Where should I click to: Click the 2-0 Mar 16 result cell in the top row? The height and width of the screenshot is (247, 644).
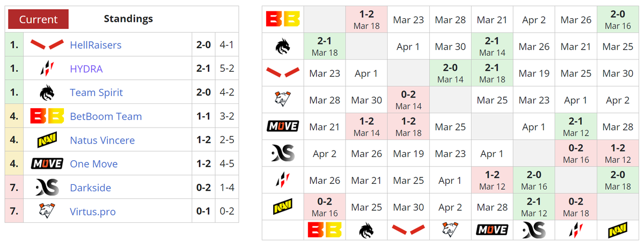617,20
